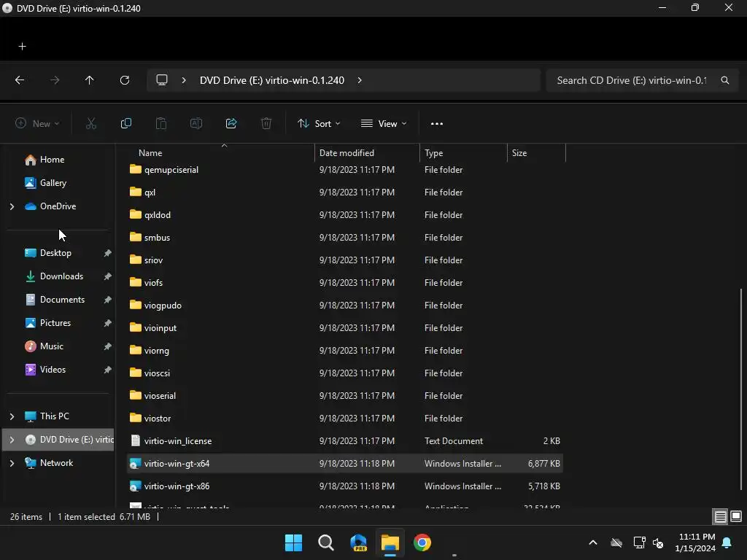The height and width of the screenshot is (560, 747).
Task: Launch Google Chrome from taskbar
Action: point(422,542)
